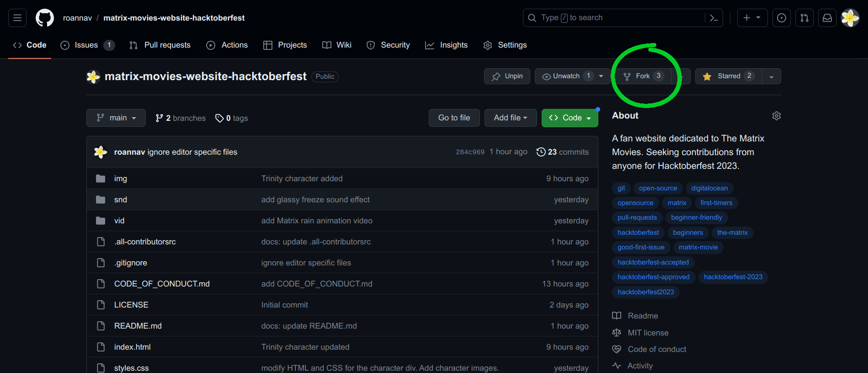Unpin the repository
Screen dimensions: 868x373
tap(507, 76)
